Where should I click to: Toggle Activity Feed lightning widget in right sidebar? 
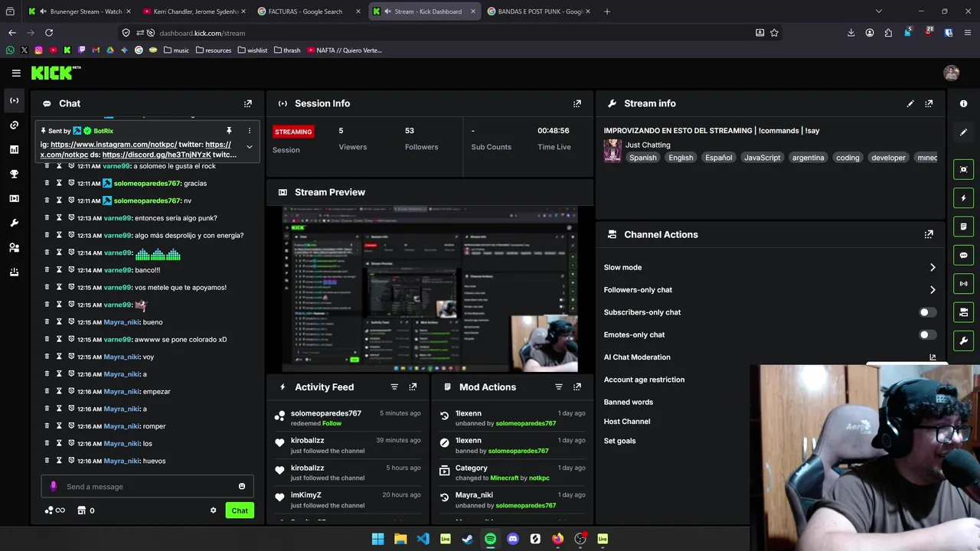click(x=964, y=198)
